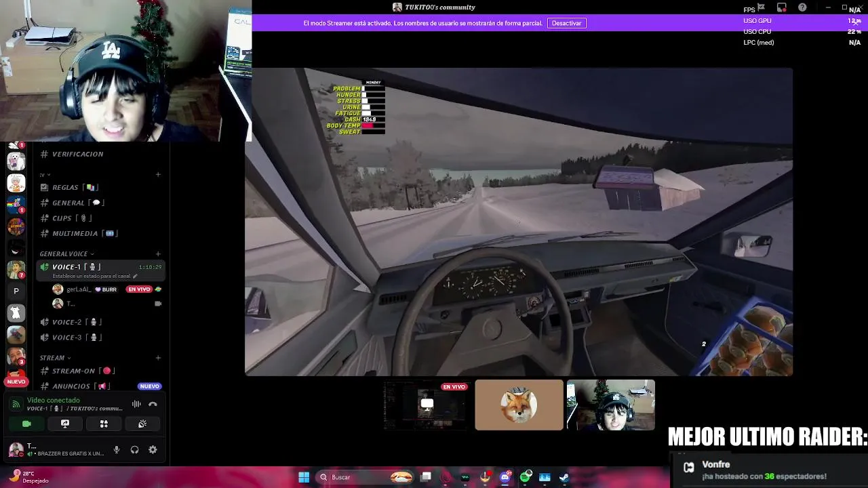
Task: Add a channel above the REGLAS row
Action: tap(158, 175)
